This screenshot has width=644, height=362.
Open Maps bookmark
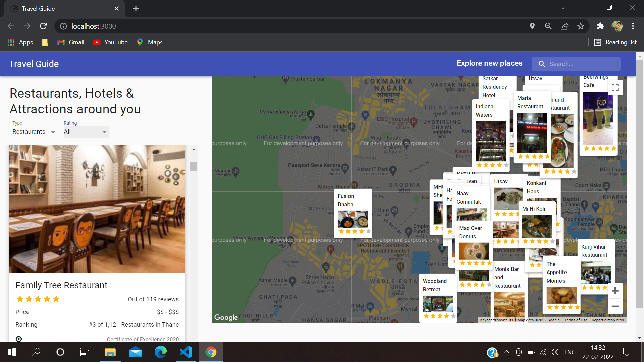(x=150, y=42)
